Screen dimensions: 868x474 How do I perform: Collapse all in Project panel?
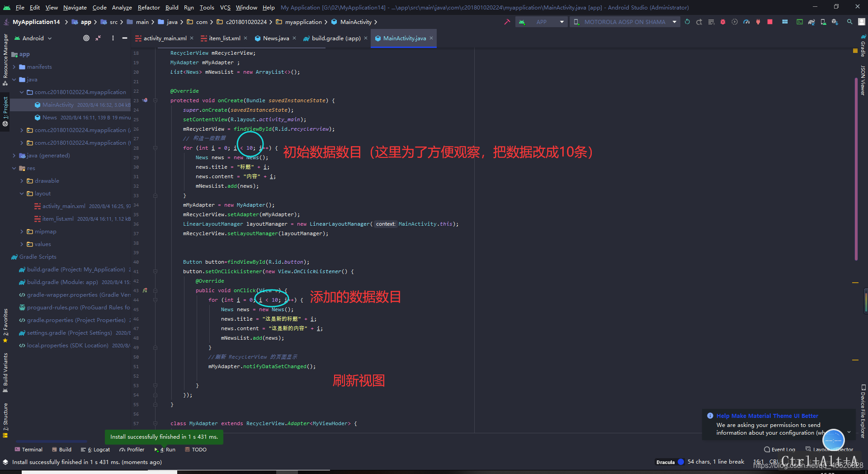(98, 38)
